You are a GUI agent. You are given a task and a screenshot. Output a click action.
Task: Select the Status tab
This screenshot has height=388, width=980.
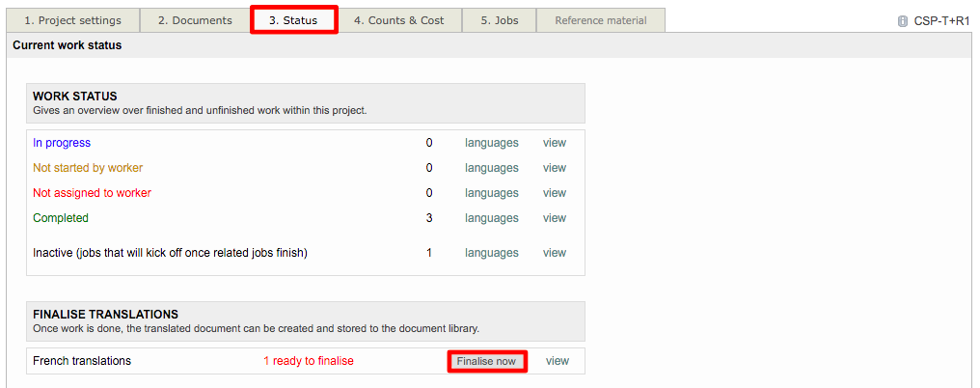(293, 20)
